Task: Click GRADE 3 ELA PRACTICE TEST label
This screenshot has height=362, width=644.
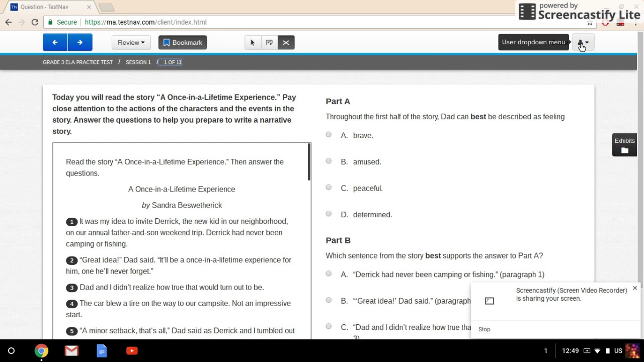Action: [x=77, y=62]
